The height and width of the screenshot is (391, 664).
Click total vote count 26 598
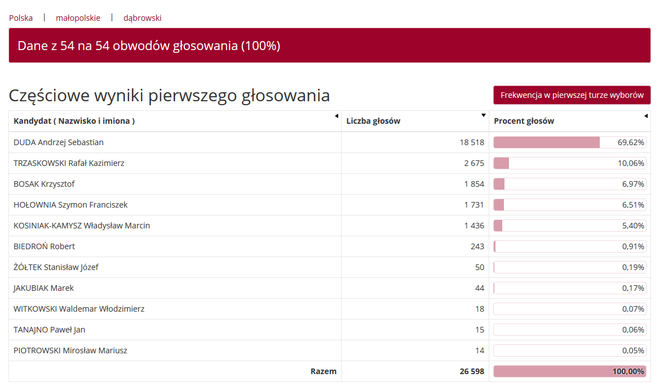[472, 371]
